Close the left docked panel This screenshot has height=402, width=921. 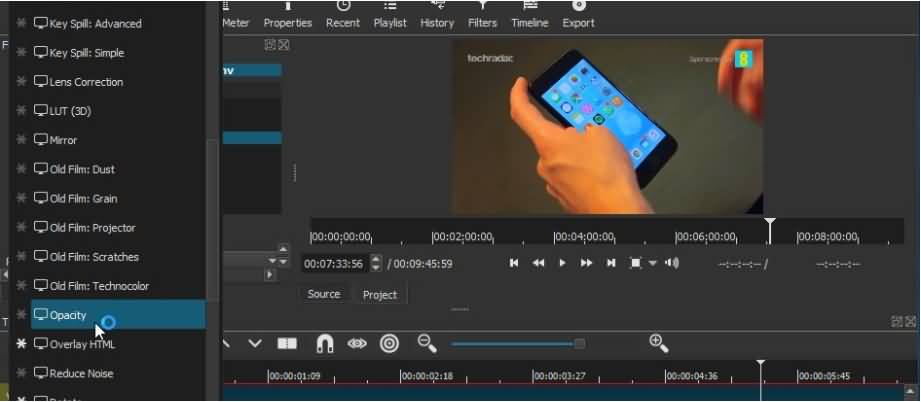[x=284, y=45]
